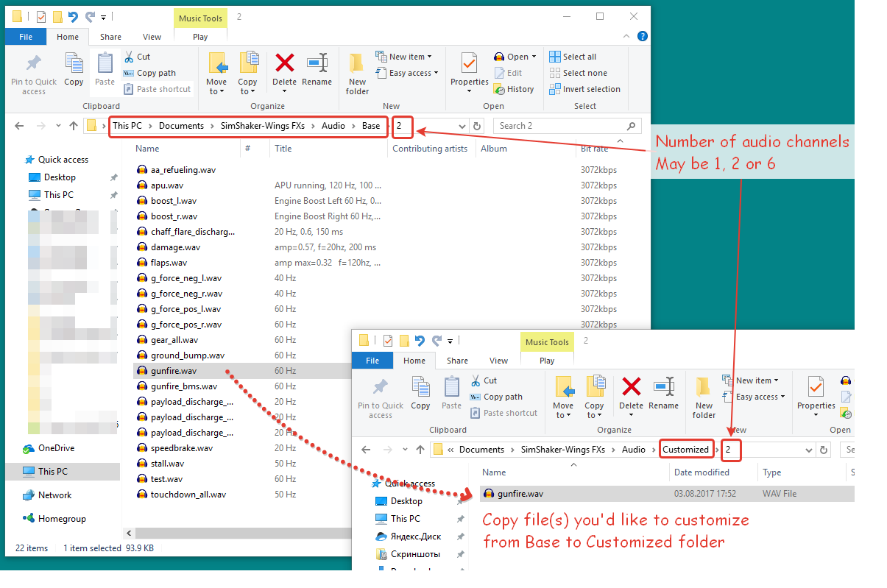Screen dimensions: 887x588
Task: Sort by the Bit rate column in back window
Action: coord(595,149)
